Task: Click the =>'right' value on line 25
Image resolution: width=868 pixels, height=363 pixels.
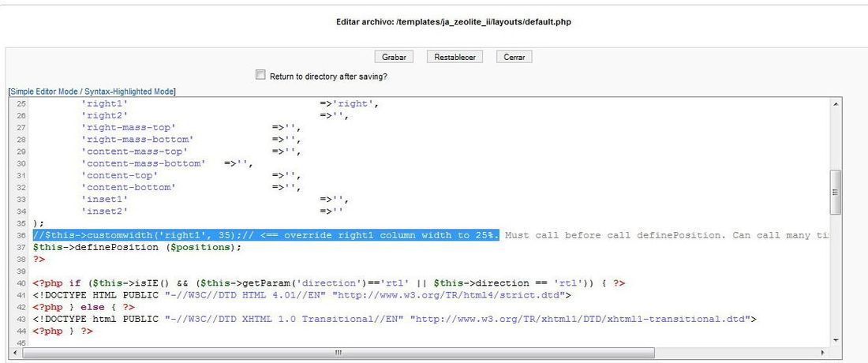Action: 350,103
